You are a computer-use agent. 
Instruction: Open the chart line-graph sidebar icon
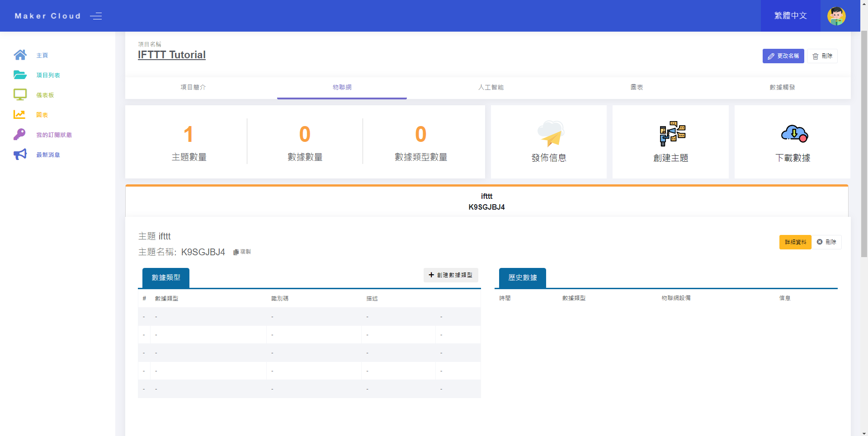[x=19, y=115]
